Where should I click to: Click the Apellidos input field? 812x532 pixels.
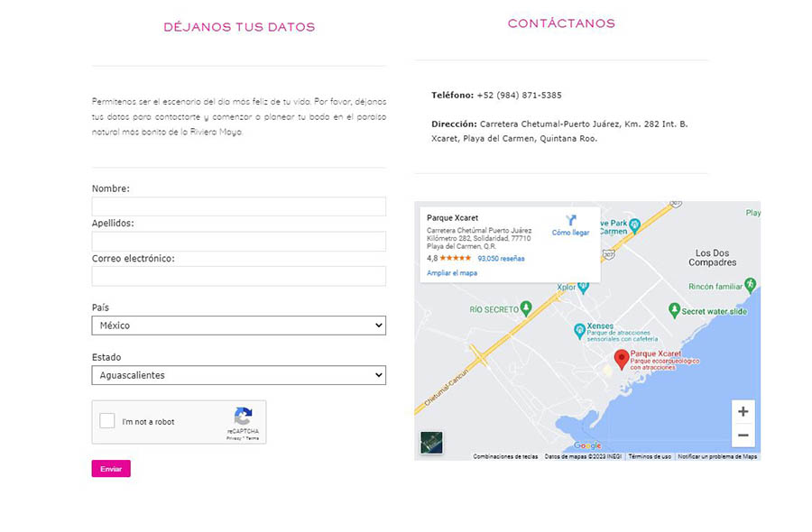point(238,242)
